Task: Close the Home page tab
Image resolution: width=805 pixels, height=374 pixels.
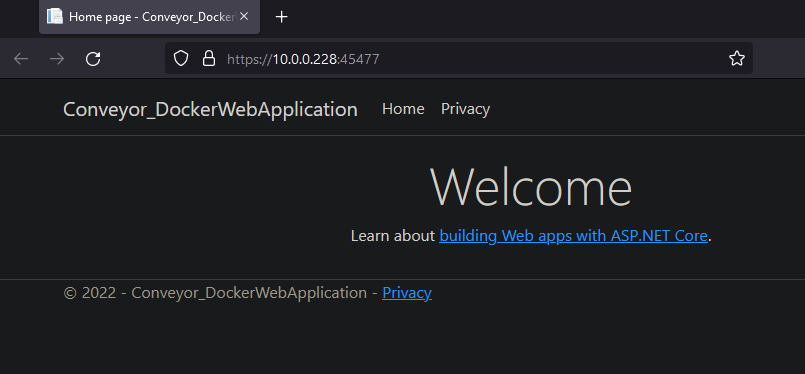Action: [244, 16]
